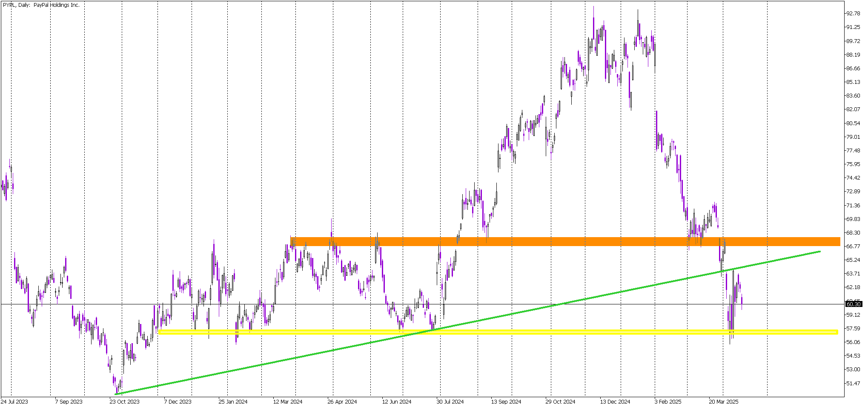Click the 7 Dec 2023 date label
The height and width of the screenshot is (407, 868).
coord(178,401)
